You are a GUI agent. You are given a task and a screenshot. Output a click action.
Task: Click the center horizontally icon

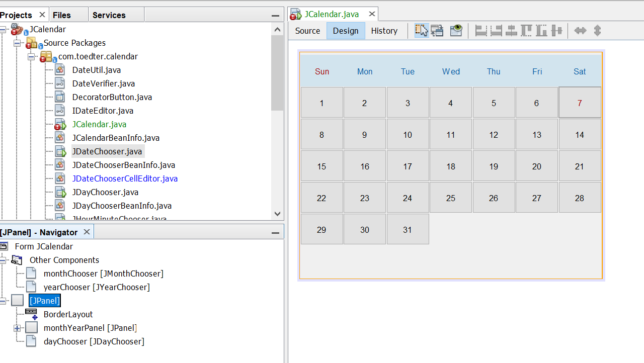pyautogui.click(x=511, y=31)
